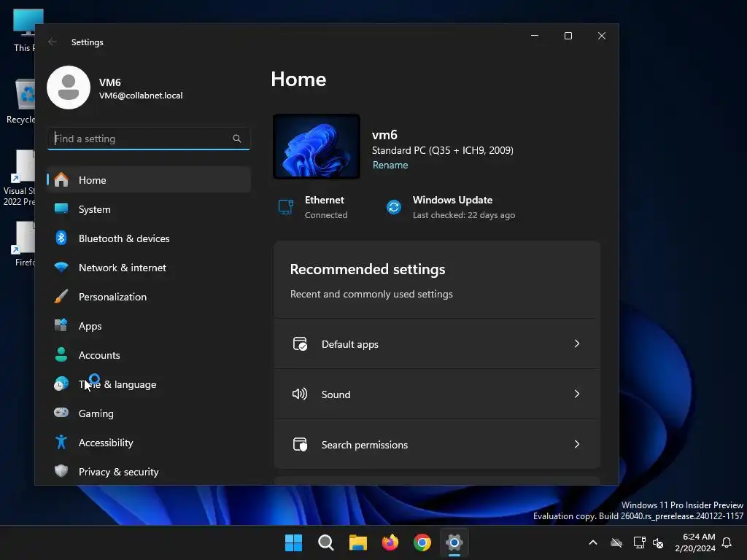The width and height of the screenshot is (747, 560).
Task: Click the Accessibility figure icon
Action: click(61, 442)
